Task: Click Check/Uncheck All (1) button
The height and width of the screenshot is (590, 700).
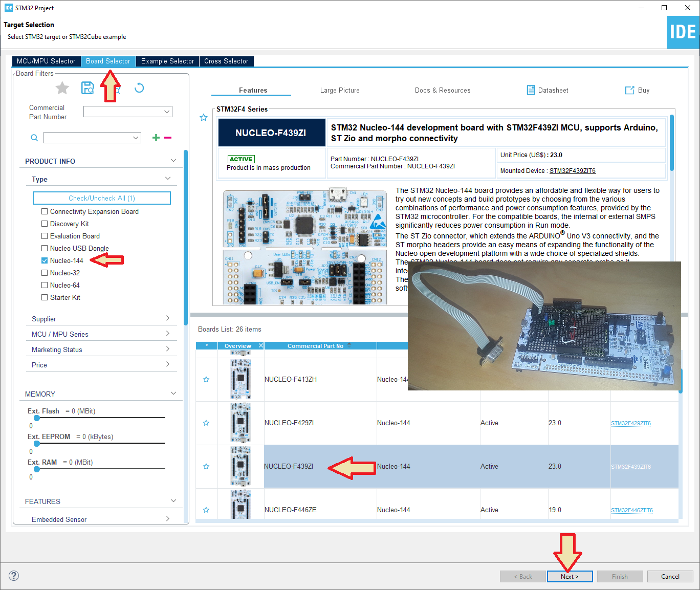Action: [102, 198]
